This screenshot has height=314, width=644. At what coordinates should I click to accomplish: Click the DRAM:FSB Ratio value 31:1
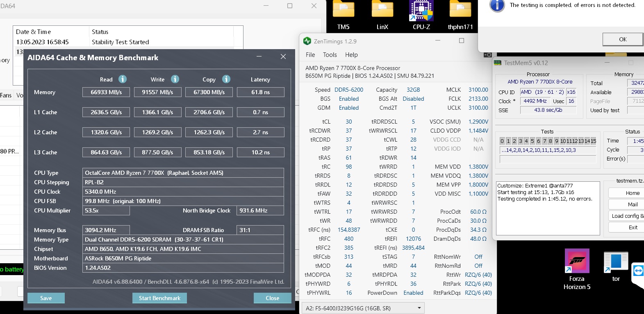[260, 230]
